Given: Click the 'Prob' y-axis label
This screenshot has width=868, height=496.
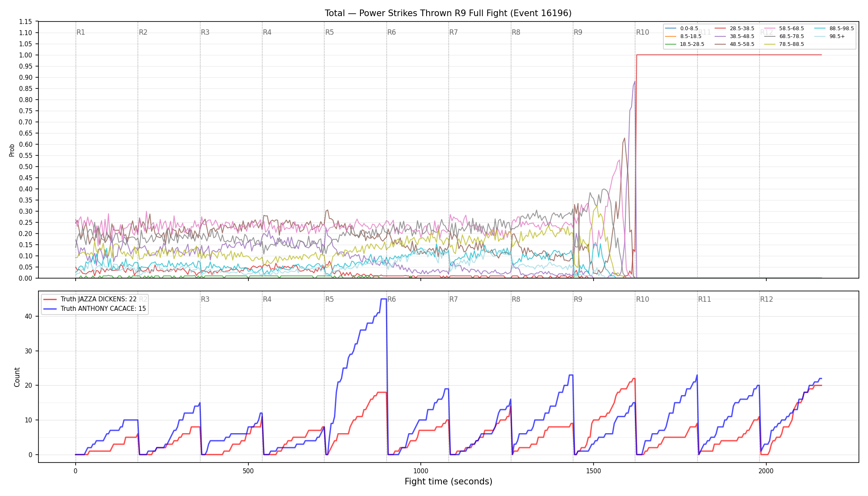Looking at the screenshot, I should [12, 150].
